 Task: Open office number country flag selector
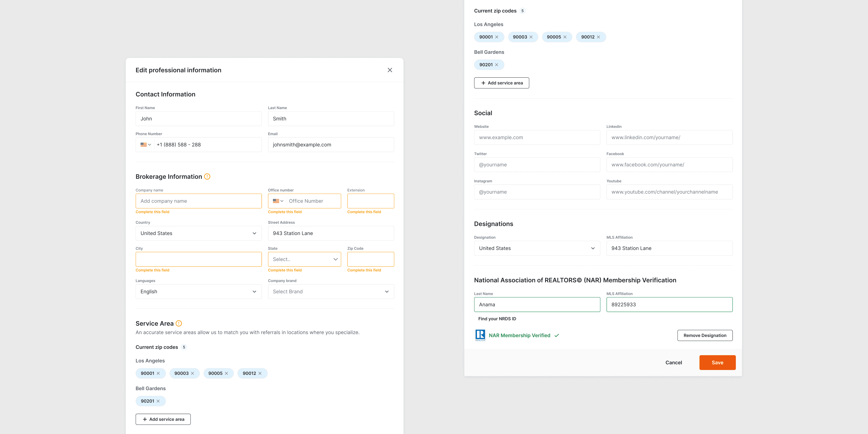pos(278,201)
